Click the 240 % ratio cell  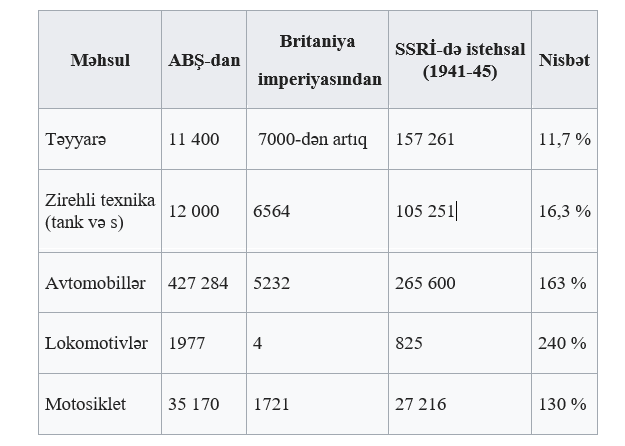(x=563, y=343)
